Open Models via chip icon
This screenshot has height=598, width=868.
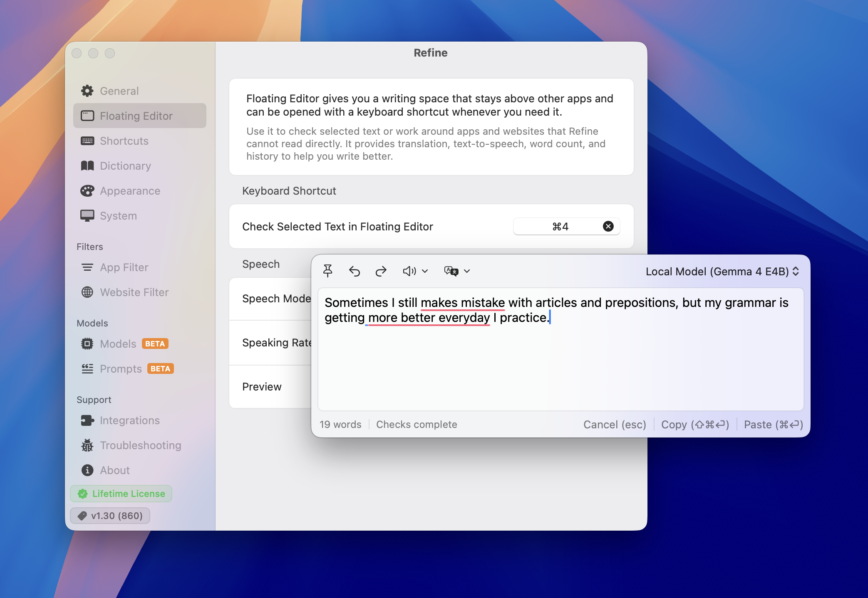[x=87, y=344]
